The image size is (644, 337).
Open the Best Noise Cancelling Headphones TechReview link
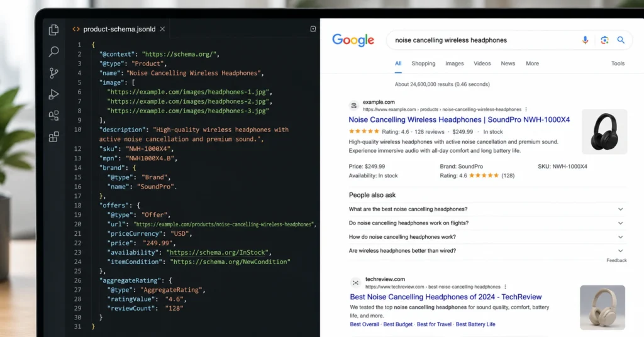446,297
